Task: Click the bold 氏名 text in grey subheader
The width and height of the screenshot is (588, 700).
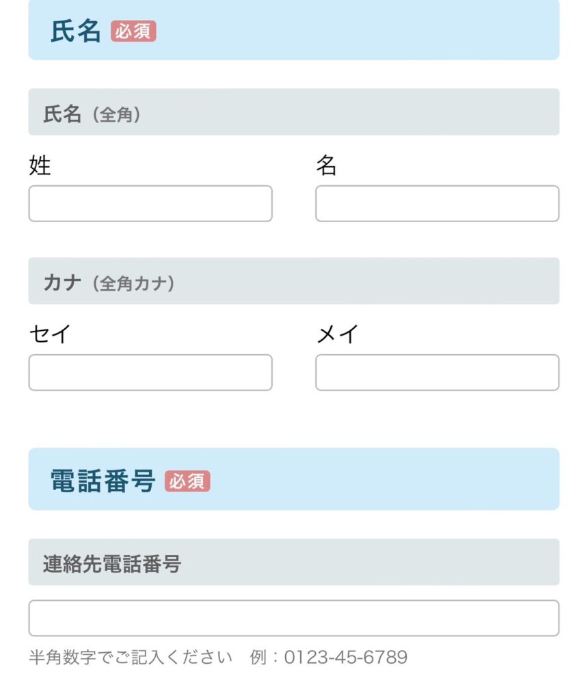Action: [62, 114]
